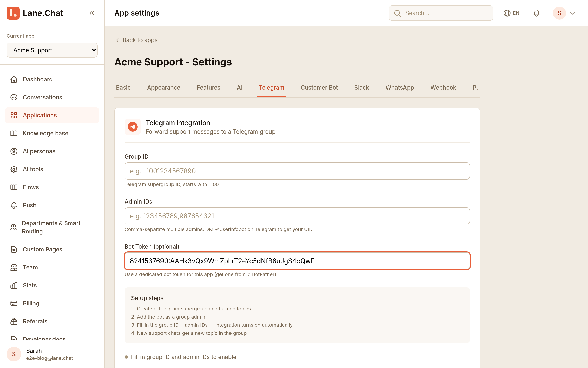The image size is (588, 368).
Task: Open the Acme Support app dropdown
Action: point(52,50)
